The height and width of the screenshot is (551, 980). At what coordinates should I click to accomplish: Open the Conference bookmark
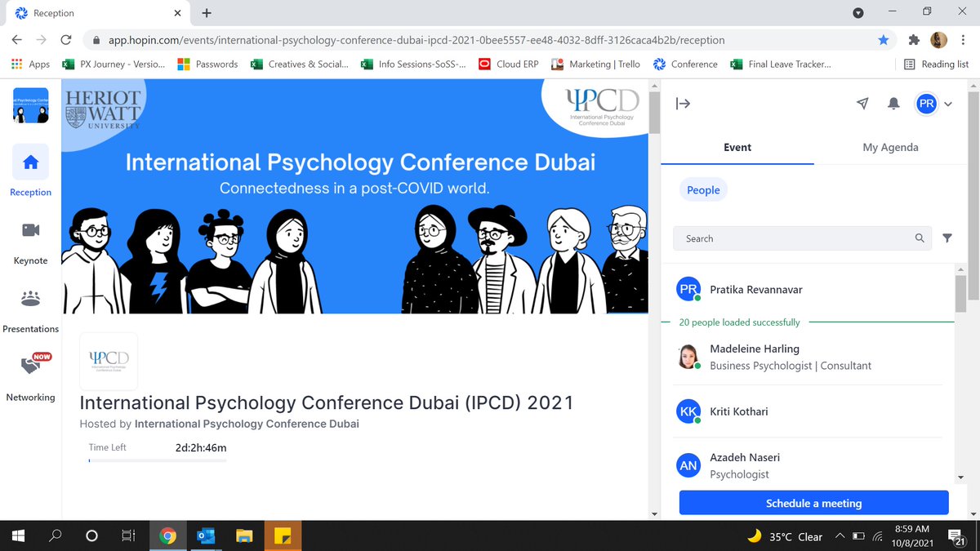click(x=686, y=64)
